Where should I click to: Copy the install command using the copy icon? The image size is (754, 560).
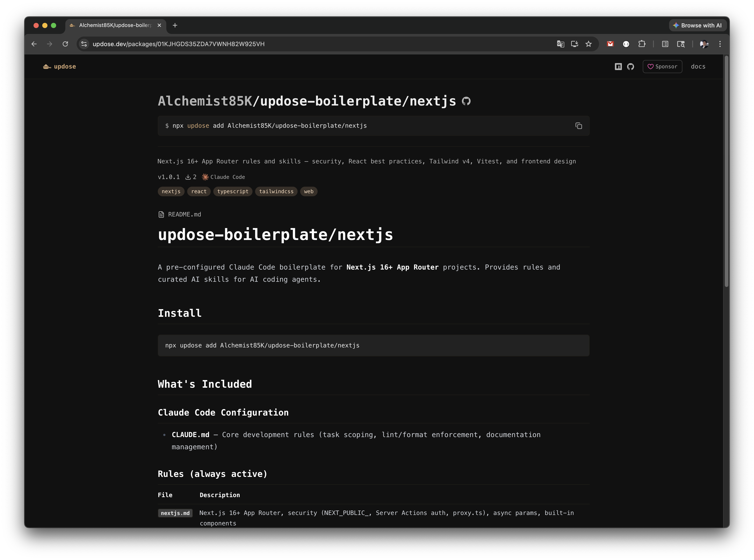pyautogui.click(x=579, y=126)
